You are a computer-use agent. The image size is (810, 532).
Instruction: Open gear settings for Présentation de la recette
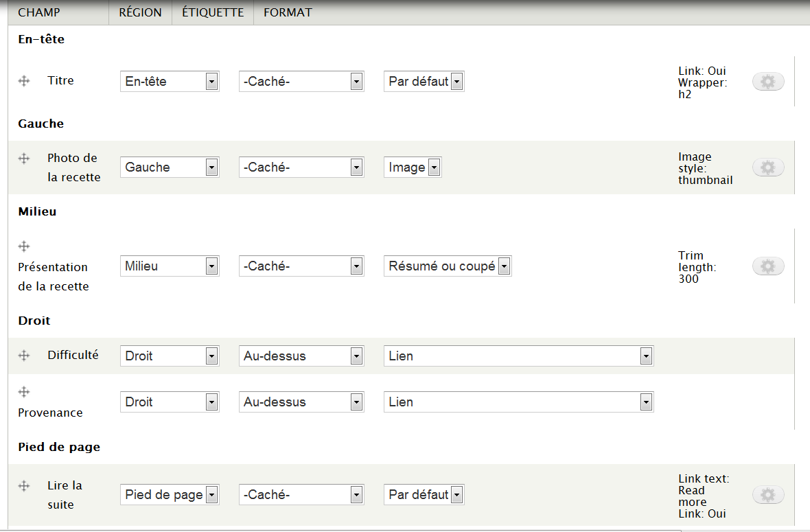[768, 266]
